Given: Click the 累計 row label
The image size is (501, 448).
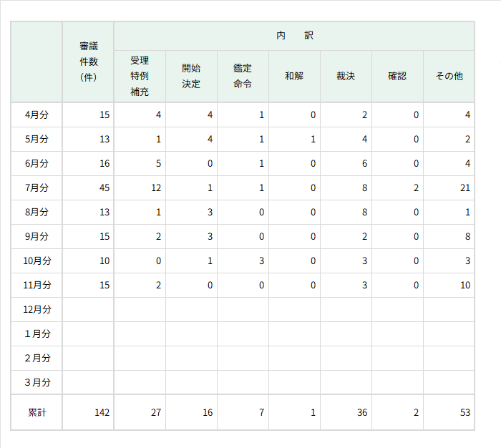Looking at the screenshot, I should tap(37, 412).
